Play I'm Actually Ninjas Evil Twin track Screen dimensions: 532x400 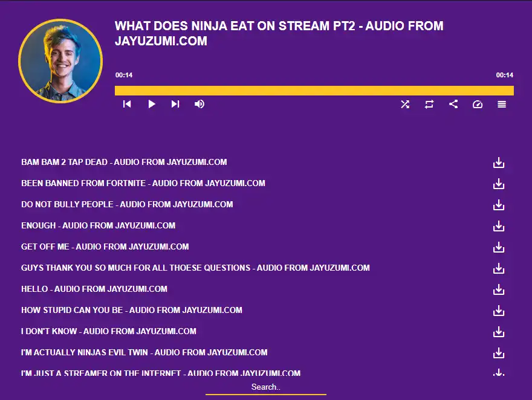(x=144, y=352)
